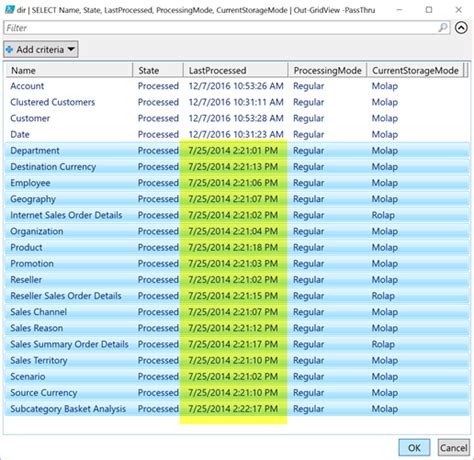Select the Sales Channel row
The height and width of the screenshot is (460, 474).
pyautogui.click(x=237, y=312)
